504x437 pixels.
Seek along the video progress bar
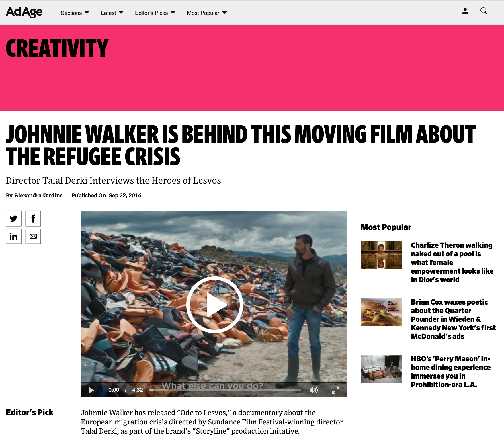click(225, 390)
